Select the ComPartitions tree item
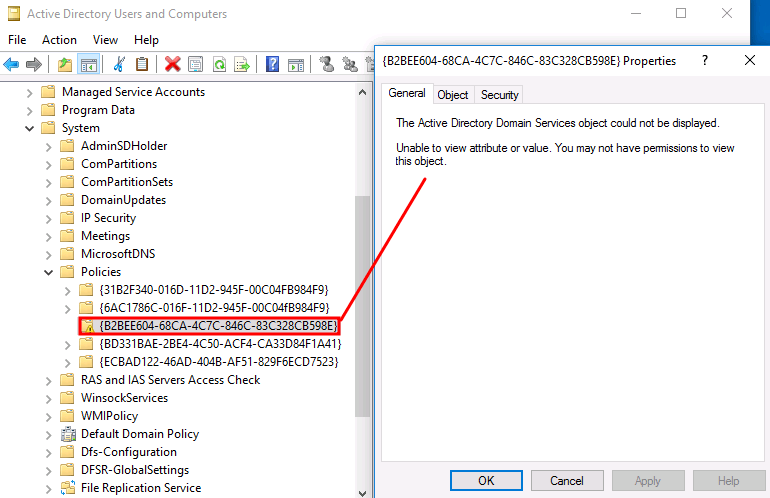 tap(119, 164)
